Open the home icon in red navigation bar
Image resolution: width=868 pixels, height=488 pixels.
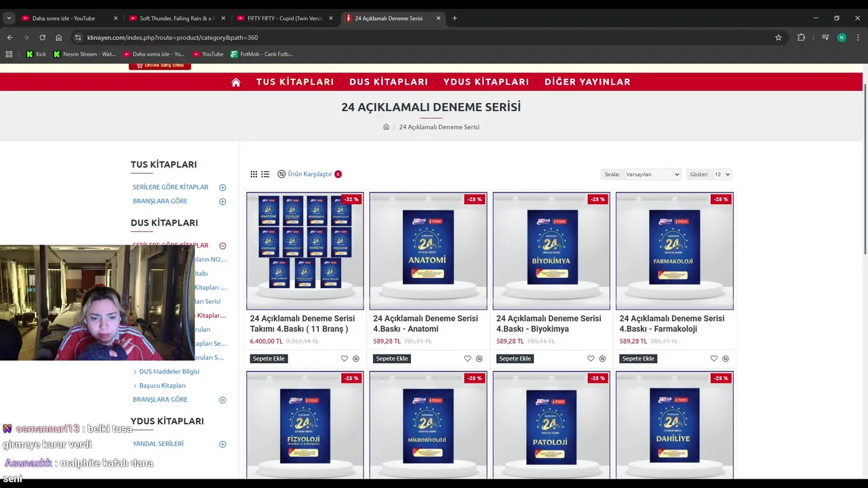point(236,82)
